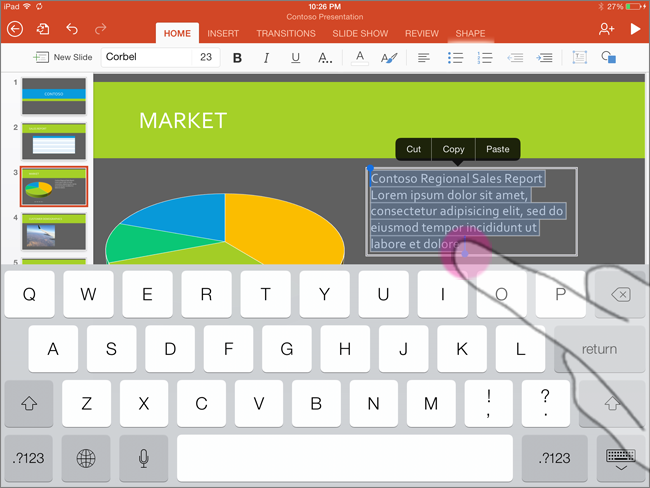Screen dimensions: 650x488
Task: Choose Copy from the popup menu
Action: (x=453, y=149)
